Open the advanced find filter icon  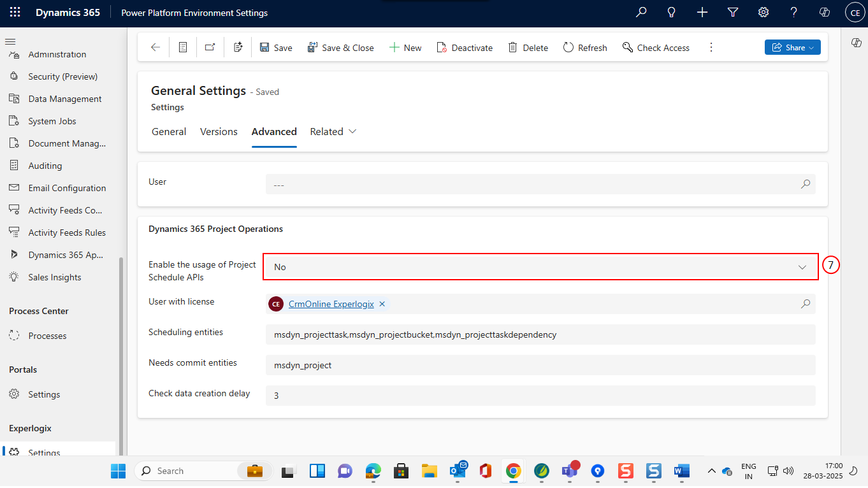point(733,13)
